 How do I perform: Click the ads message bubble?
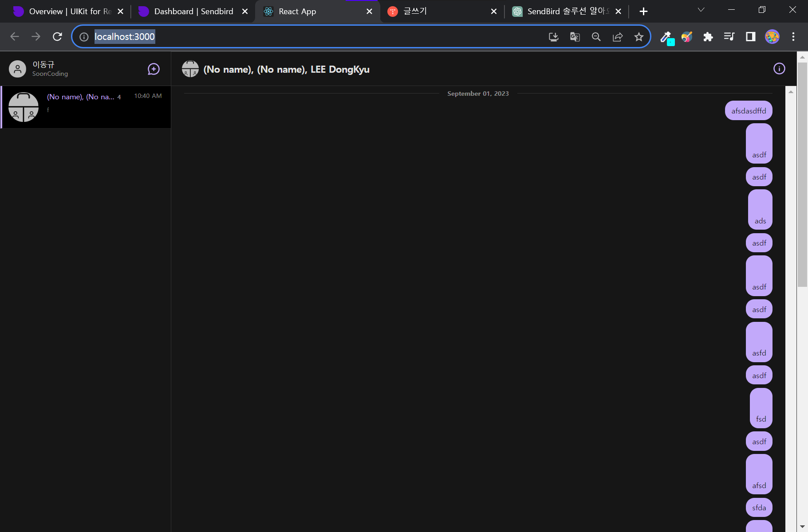(x=760, y=209)
